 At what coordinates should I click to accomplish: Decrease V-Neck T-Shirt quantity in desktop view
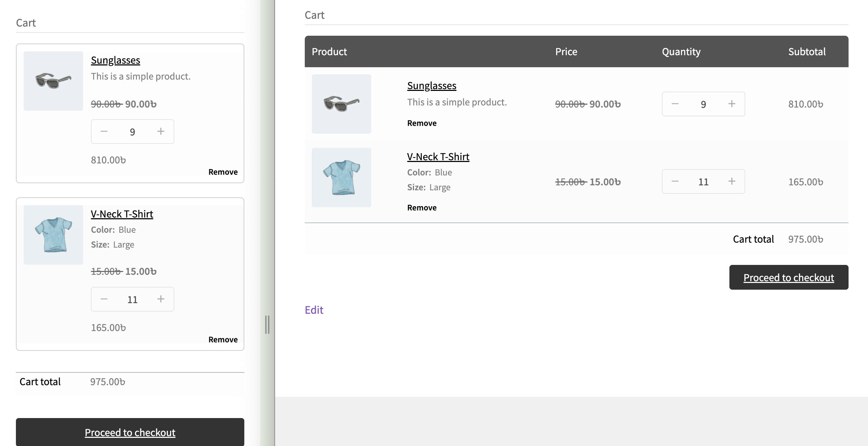[675, 181]
